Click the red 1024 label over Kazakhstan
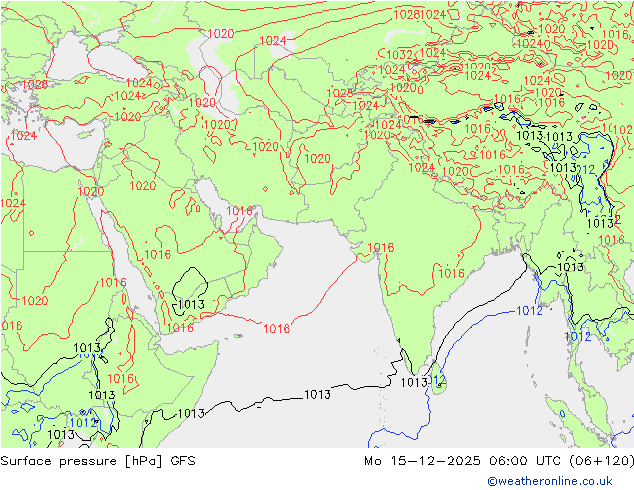Image resolution: width=634 pixels, height=490 pixels. (273, 40)
